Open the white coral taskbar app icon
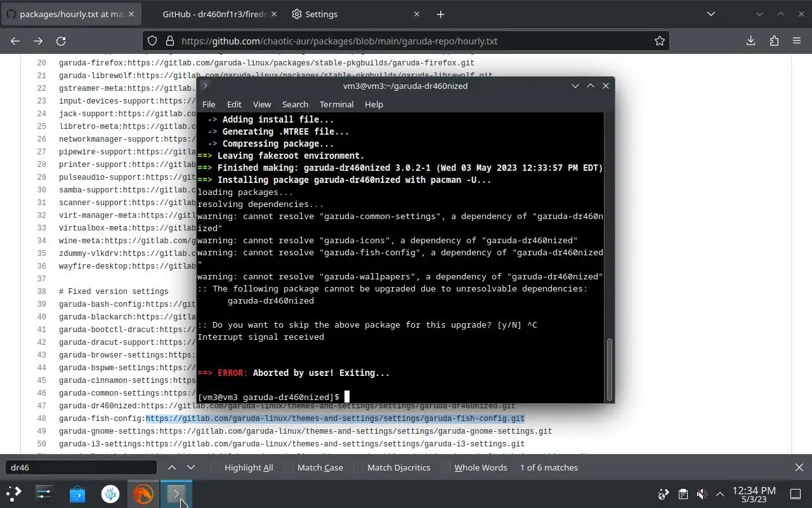 pyautogui.click(x=110, y=493)
